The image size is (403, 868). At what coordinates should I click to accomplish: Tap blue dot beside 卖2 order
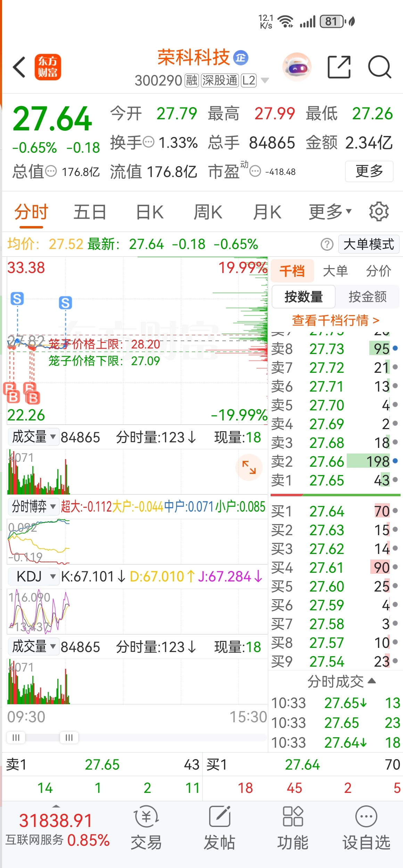click(395, 461)
